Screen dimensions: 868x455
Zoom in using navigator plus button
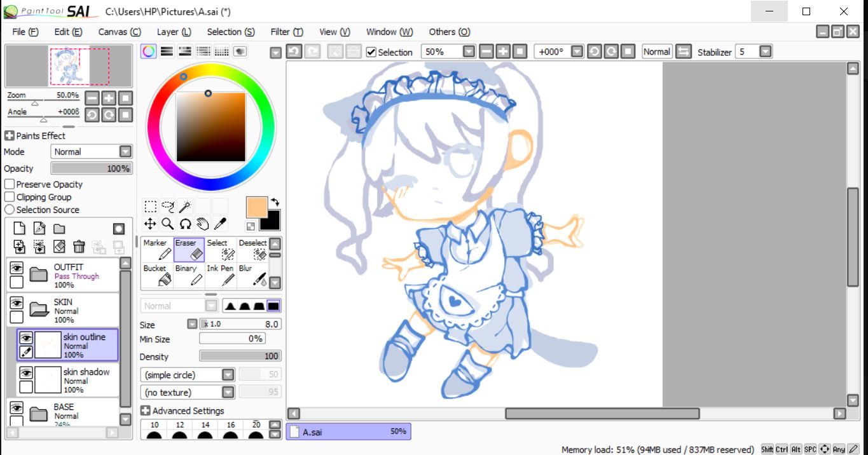coord(109,98)
